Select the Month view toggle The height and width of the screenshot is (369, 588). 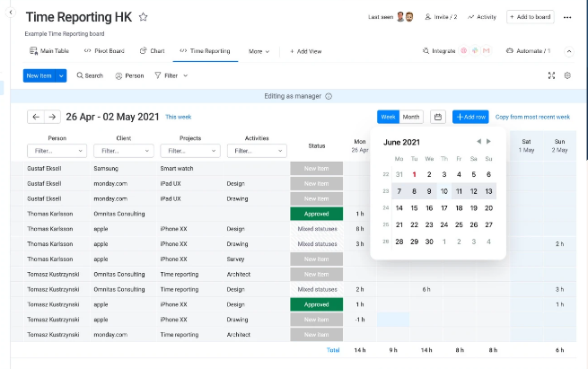[411, 117]
